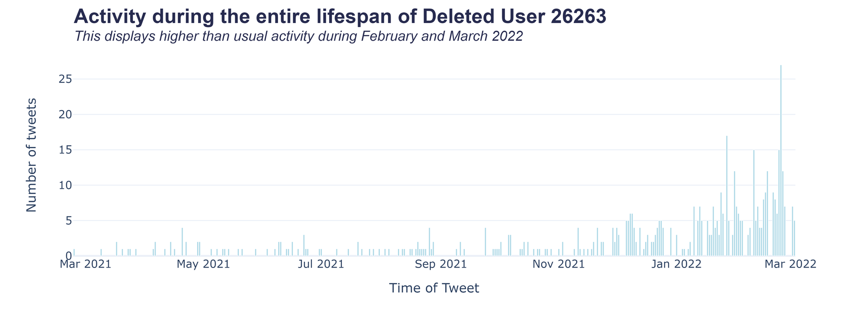Click the 'Jan 2022' x-axis tick label
Viewport: 868px width, 329px height.
click(x=677, y=264)
